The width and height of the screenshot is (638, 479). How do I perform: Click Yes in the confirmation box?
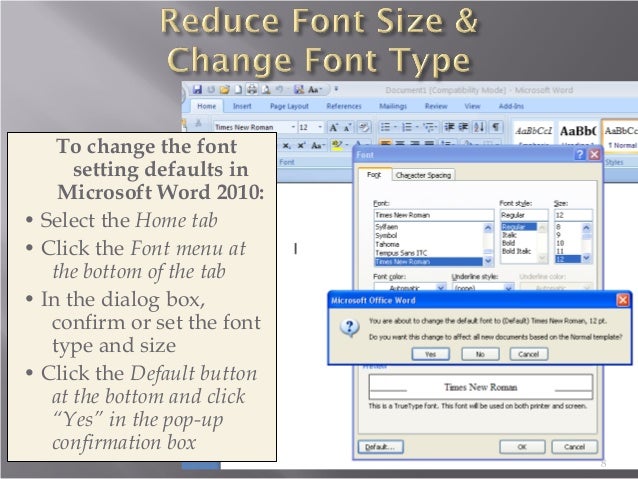(430, 354)
